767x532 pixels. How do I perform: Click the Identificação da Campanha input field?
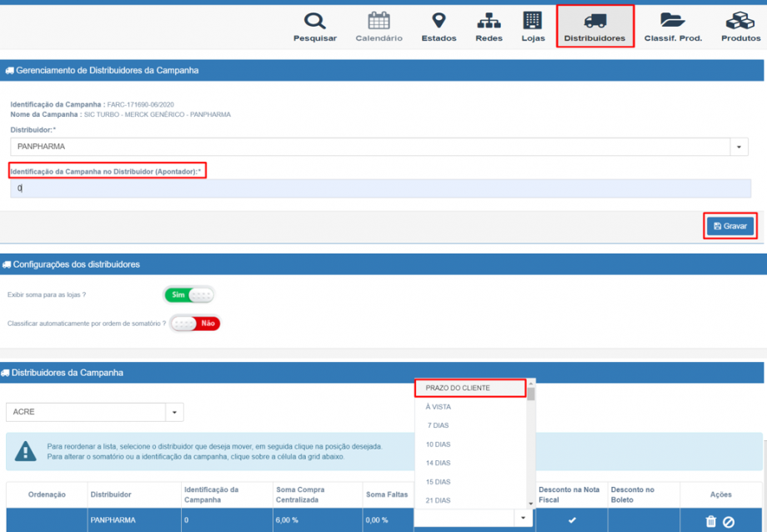380,188
